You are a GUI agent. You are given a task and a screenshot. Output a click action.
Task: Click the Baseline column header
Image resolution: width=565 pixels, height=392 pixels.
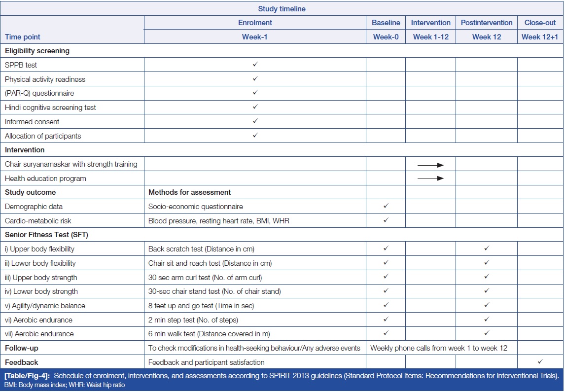[x=386, y=23]
